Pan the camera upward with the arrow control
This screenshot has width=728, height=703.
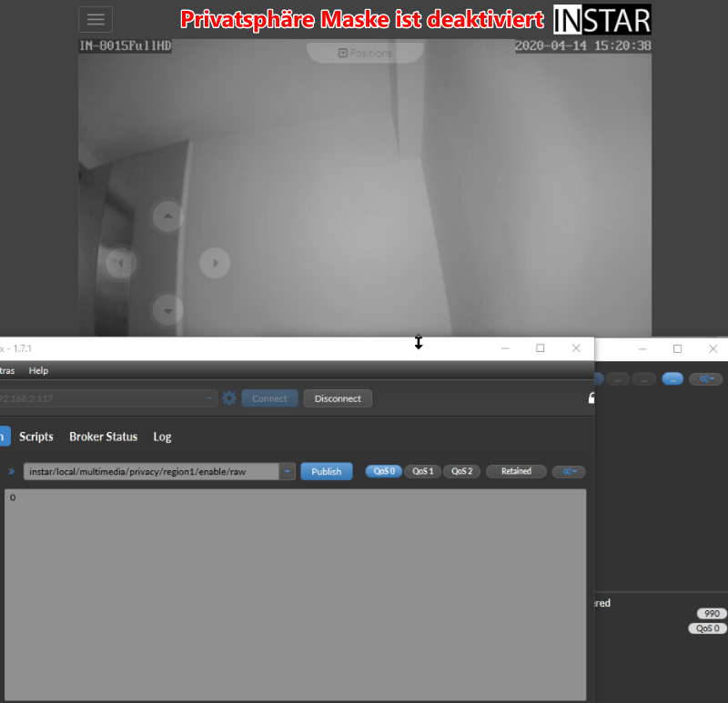point(167,216)
